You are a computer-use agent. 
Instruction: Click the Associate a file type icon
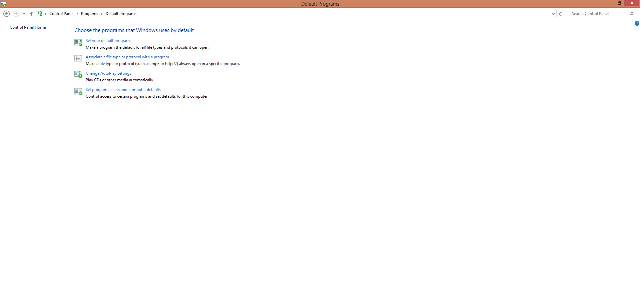(78, 58)
